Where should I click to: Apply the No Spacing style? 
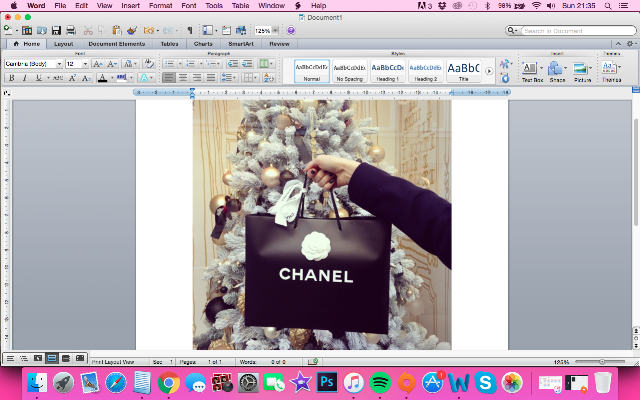(349, 71)
